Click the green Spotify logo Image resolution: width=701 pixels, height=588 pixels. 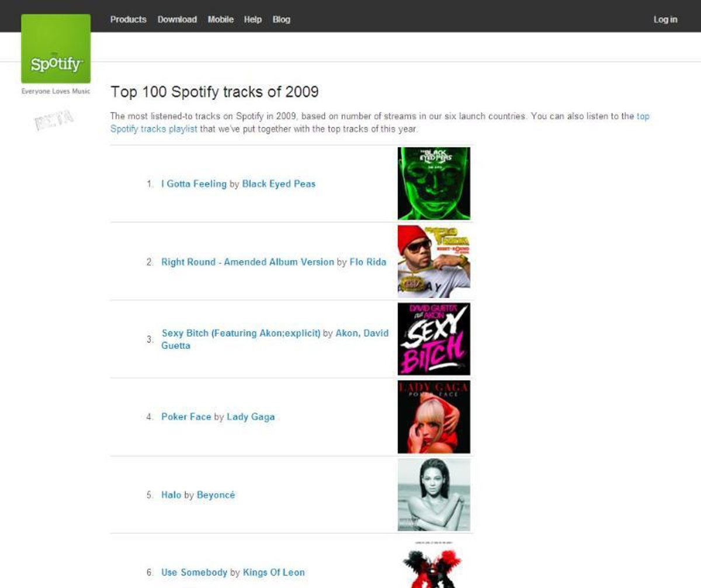pos(56,49)
